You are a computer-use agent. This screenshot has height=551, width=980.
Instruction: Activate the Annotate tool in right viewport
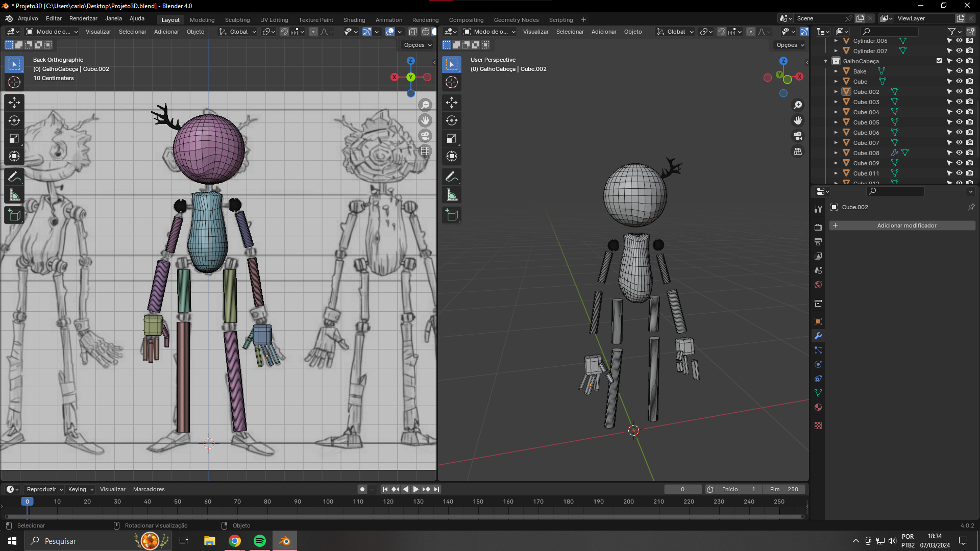[451, 177]
